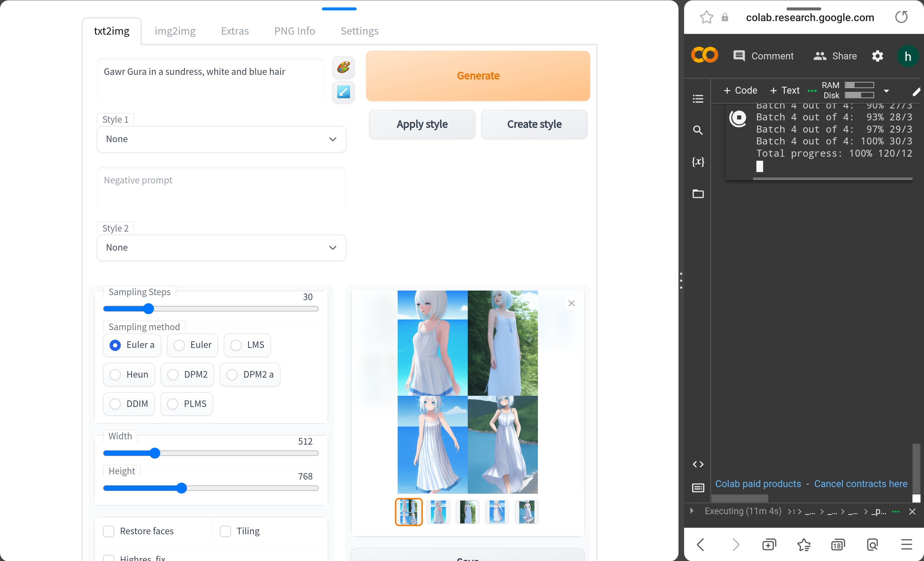Open the Colab code snippets icon
Screen dimensions: 924x561
698,464
